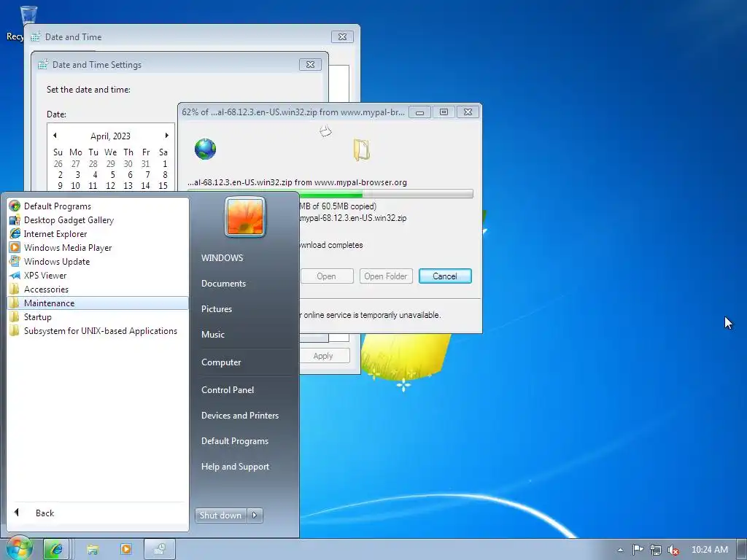The height and width of the screenshot is (560, 747).
Task: Switch to Date and Time taskbar button
Action: click(x=160, y=549)
